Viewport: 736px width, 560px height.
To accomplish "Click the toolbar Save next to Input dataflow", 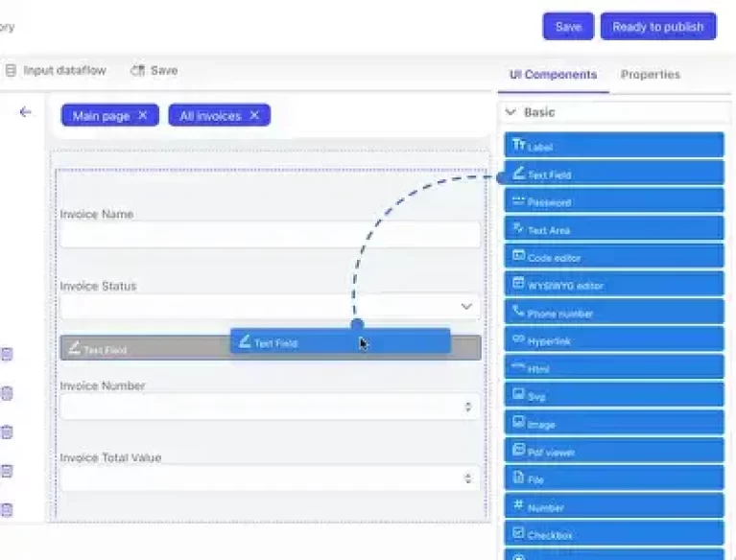I will 154,70.
